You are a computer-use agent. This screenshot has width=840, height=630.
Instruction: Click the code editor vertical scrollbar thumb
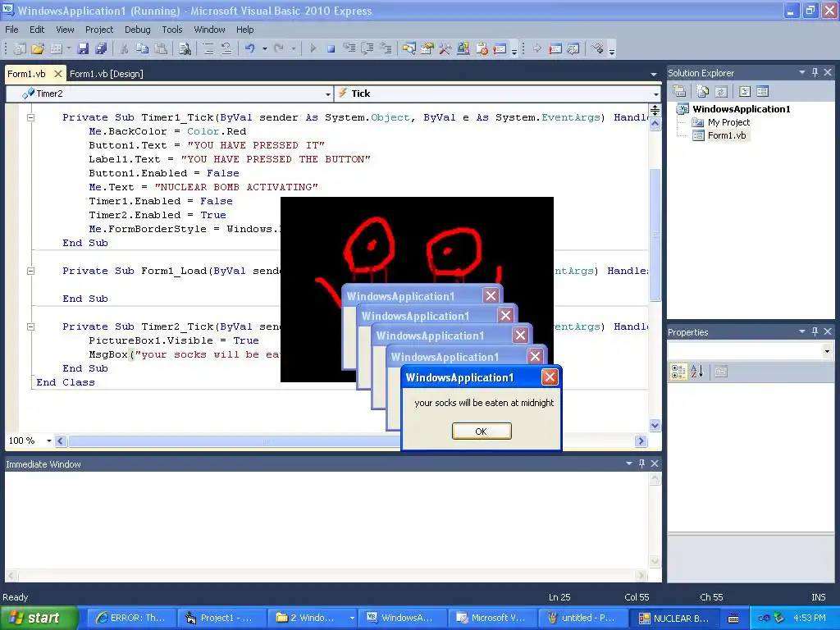coord(655,235)
